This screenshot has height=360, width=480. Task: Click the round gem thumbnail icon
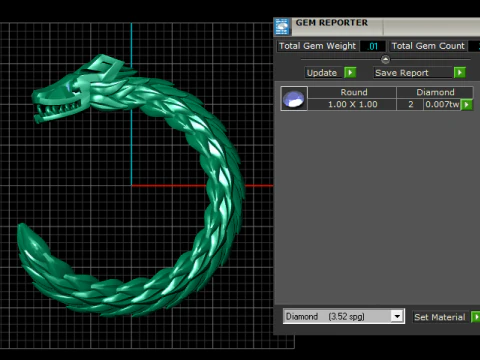pyautogui.click(x=294, y=98)
